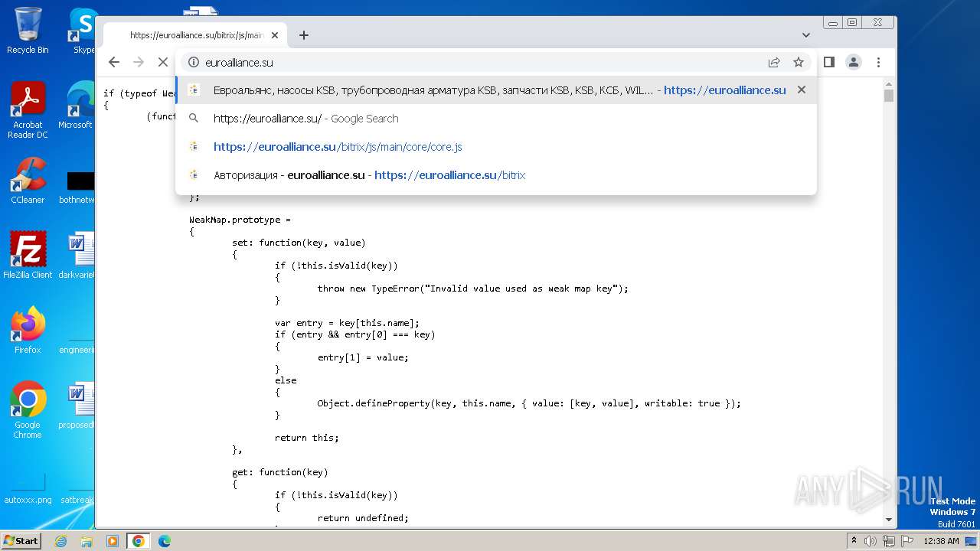
Task: Open network icon in system tray
Action: click(x=888, y=541)
